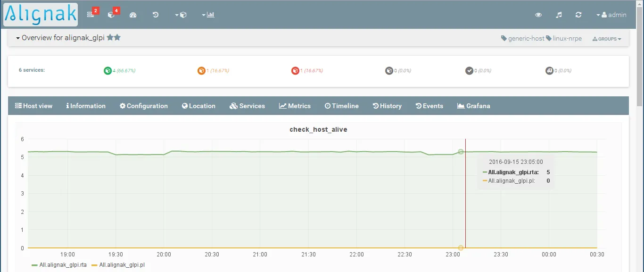
Task: Click the red critical services status icon
Action: click(x=295, y=71)
